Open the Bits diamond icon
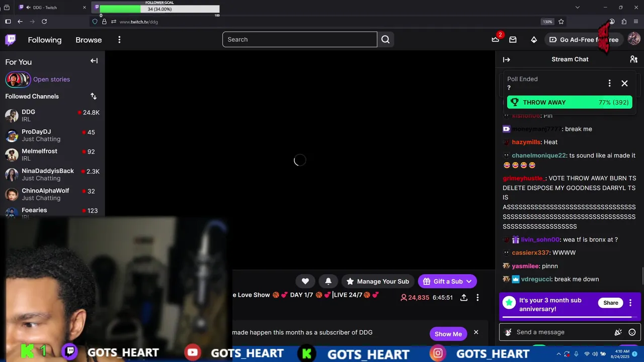Image resolution: width=644 pixels, height=362 pixels. pyautogui.click(x=534, y=40)
